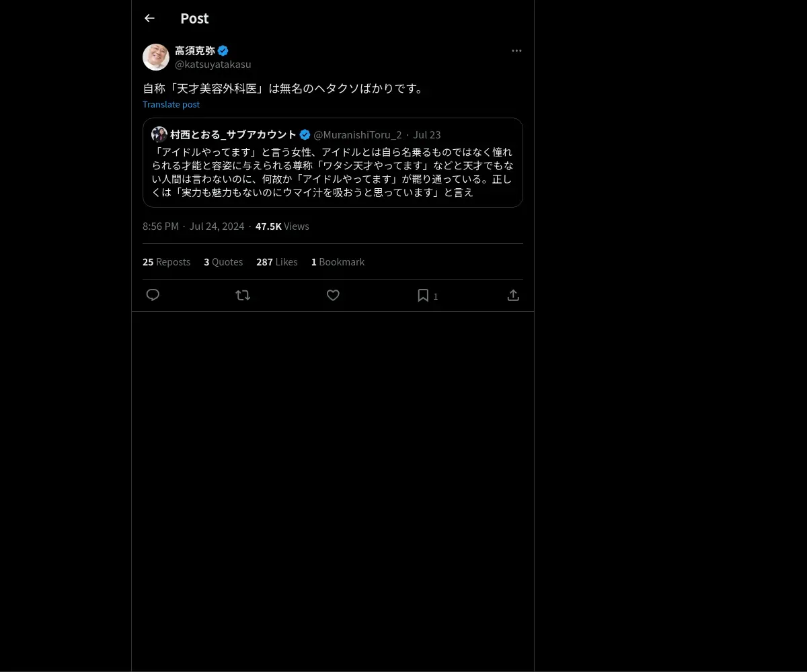Toggle the bookmark icon
Viewport: 807px width, 672px height.
click(423, 295)
